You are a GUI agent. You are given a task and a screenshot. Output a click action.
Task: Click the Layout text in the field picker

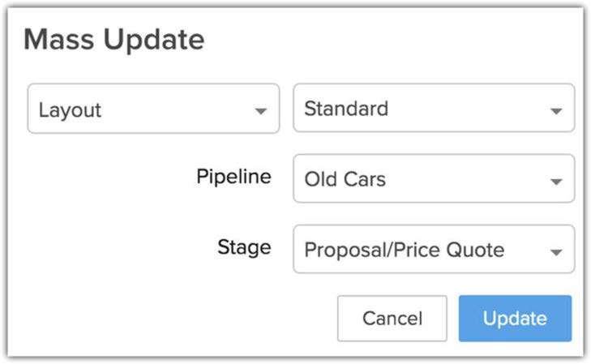point(70,109)
